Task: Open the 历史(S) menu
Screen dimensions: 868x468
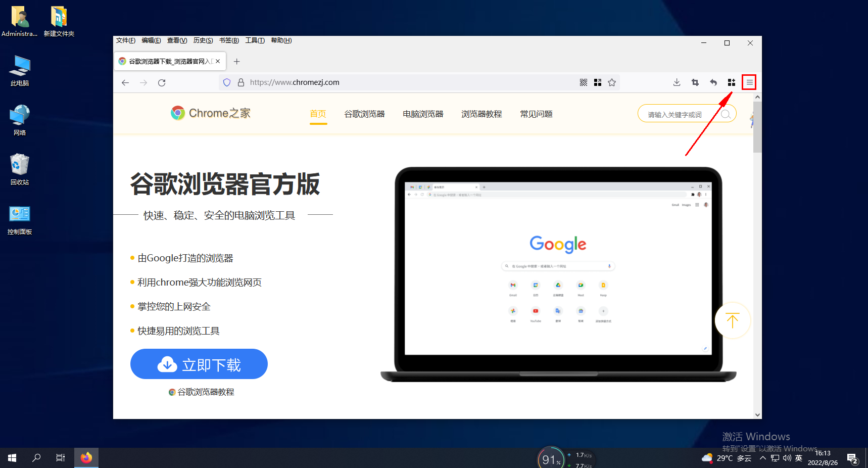Action: (x=203, y=40)
